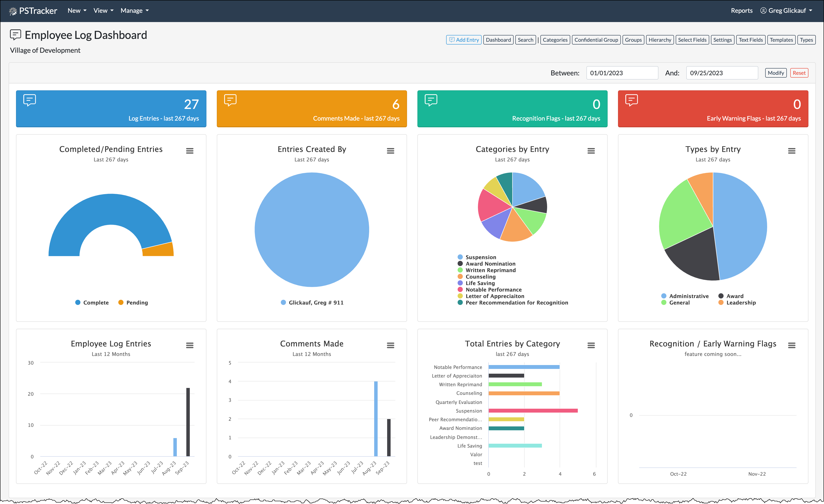The height and width of the screenshot is (504, 824).
Task: Open Entries Created By chart menu icon
Action: [x=390, y=151]
